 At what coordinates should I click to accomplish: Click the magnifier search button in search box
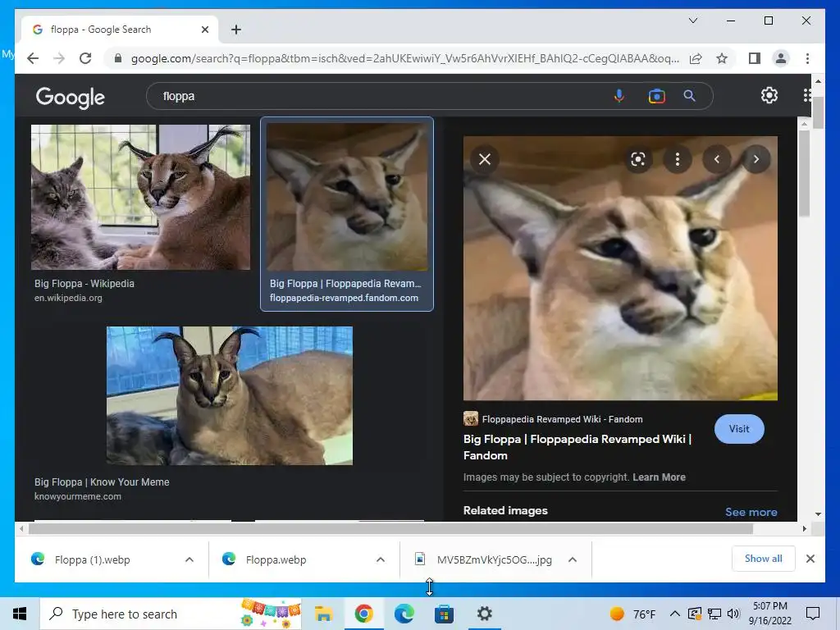tap(689, 96)
